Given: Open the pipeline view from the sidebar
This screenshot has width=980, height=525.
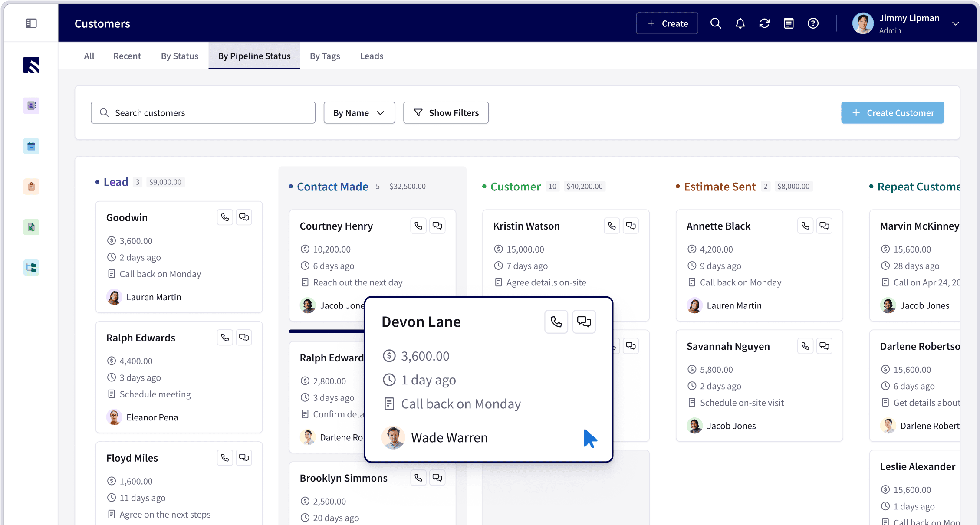Looking at the screenshot, I should (x=31, y=267).
